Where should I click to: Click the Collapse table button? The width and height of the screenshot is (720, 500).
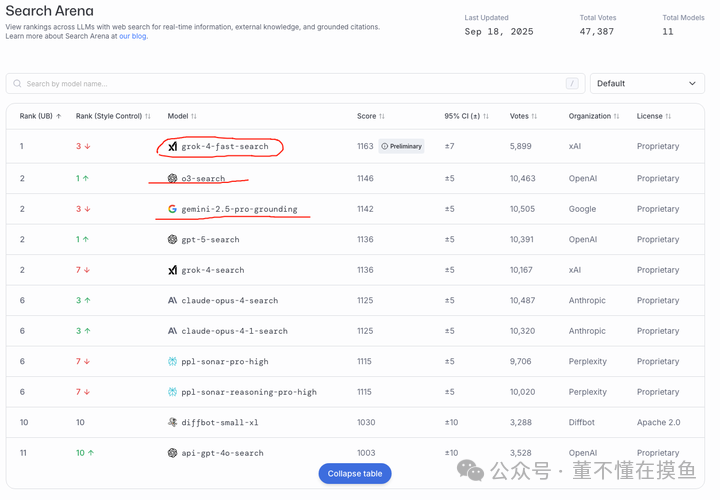pos(355,473)
